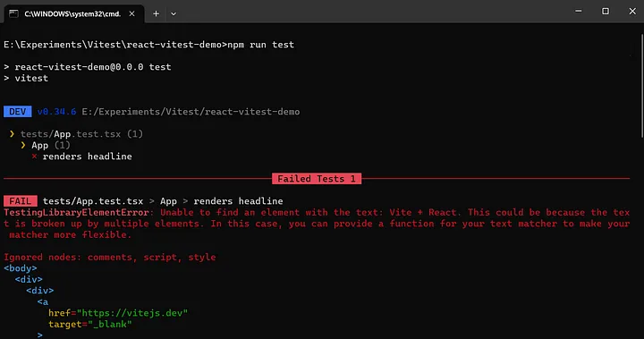Close the C:\WINDOWS\system32\cmd tab

click(x=131, y=14)
